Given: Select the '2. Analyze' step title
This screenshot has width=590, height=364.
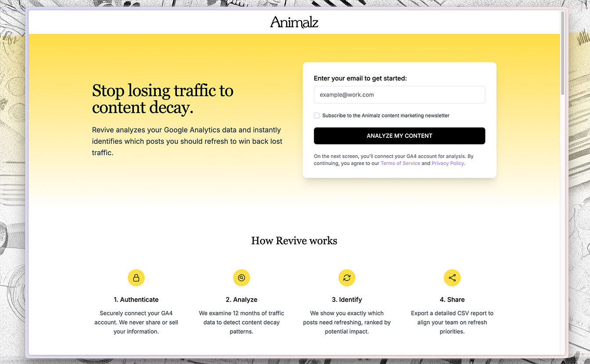Looking at the screenshot, I should (x=241, y=299).
